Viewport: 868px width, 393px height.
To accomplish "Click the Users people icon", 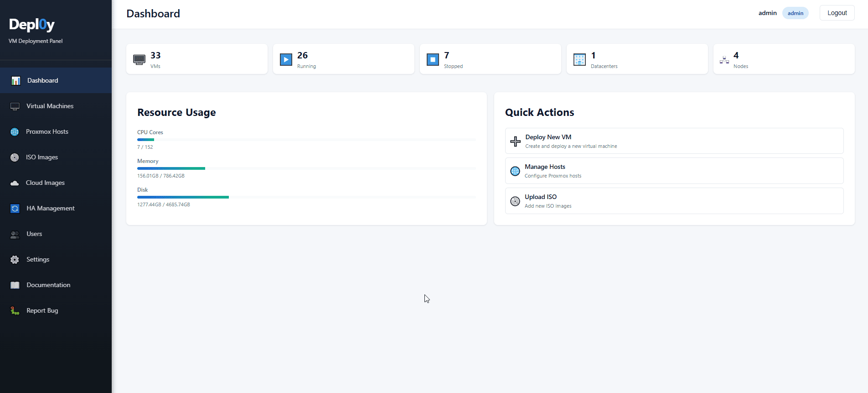I will point(15,234).
